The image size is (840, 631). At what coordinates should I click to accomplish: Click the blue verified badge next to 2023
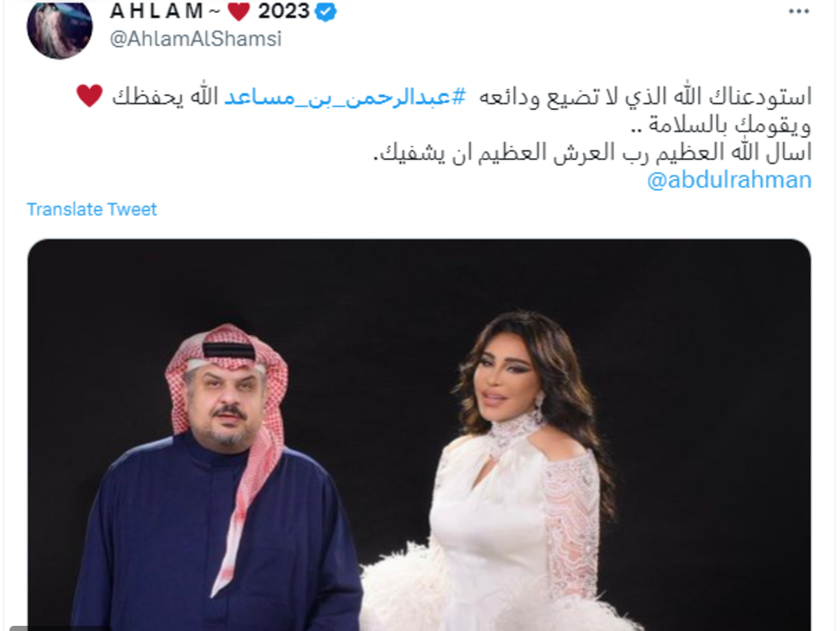point(326,12)
